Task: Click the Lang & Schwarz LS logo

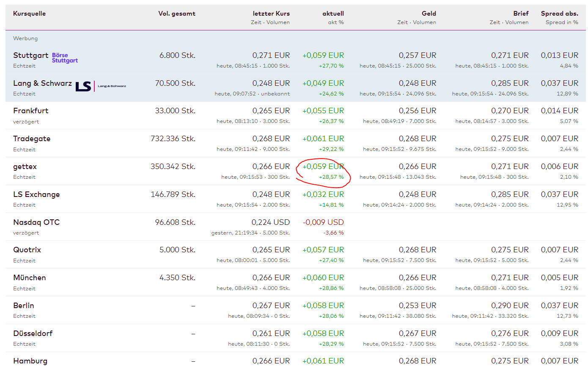Action: coord(101,86)
